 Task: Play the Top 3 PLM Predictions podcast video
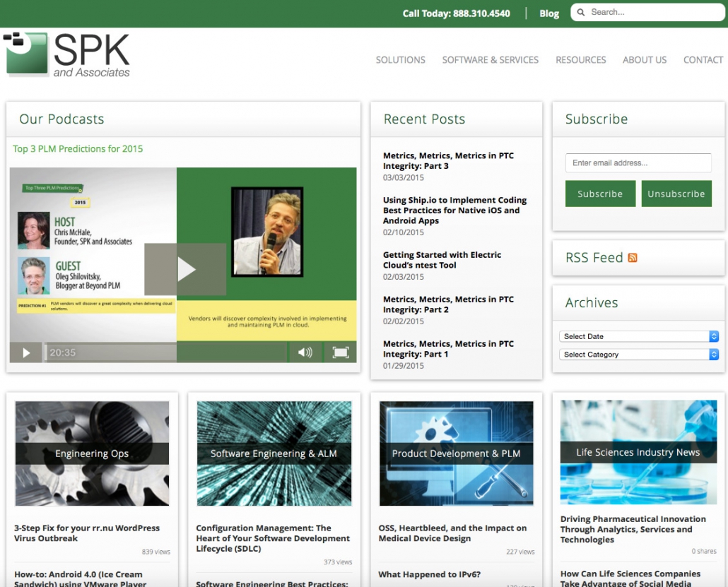coord(185,269)
